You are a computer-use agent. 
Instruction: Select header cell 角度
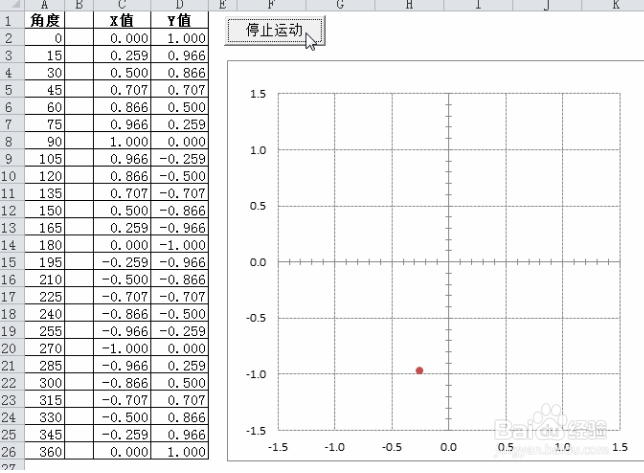click(x=45, y=21)
